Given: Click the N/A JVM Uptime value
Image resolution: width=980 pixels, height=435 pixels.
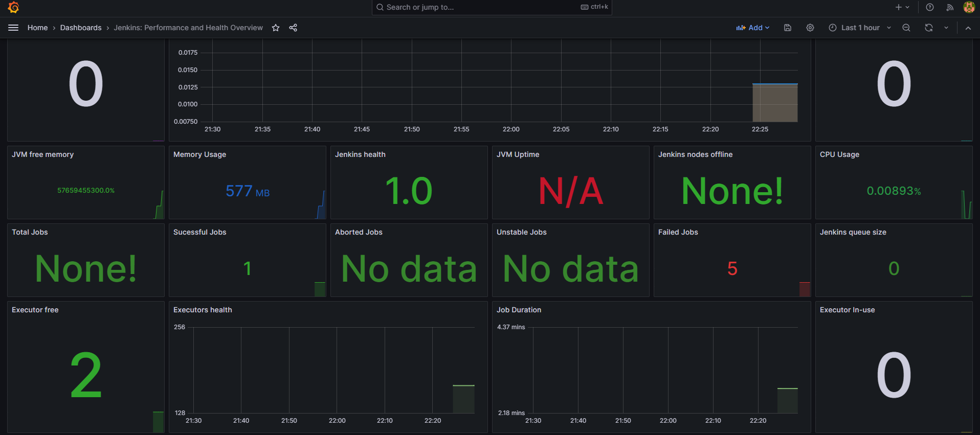Looking at the screenshot, I should (x=571, y=191).
